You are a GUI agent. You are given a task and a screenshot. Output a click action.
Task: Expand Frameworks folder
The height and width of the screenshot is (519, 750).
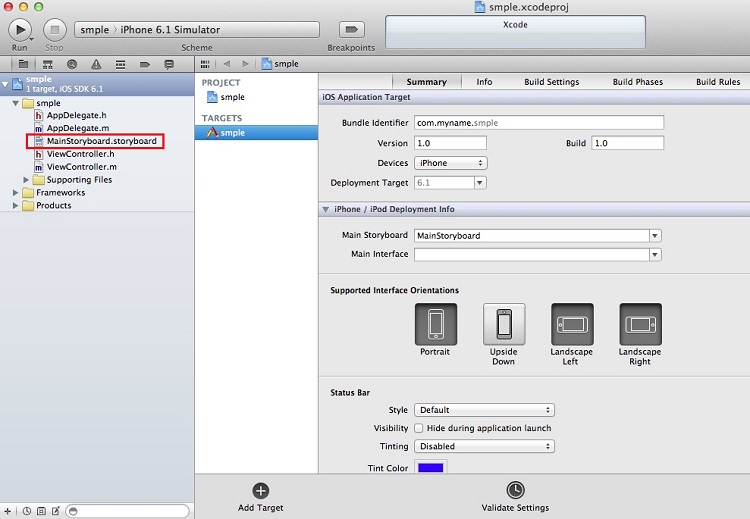(15, 193)
